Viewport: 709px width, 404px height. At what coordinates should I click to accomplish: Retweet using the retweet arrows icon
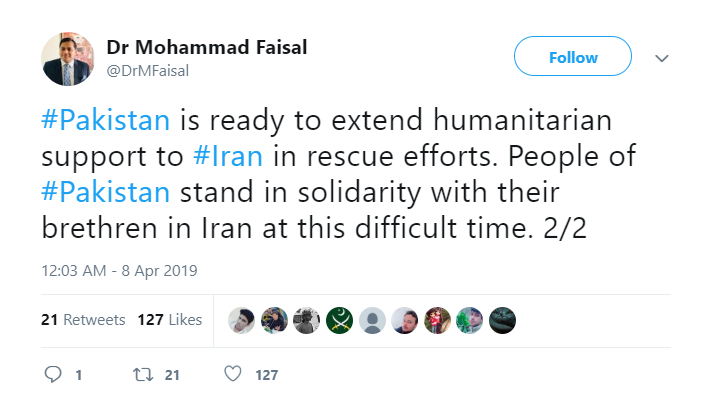coord(143,375)
